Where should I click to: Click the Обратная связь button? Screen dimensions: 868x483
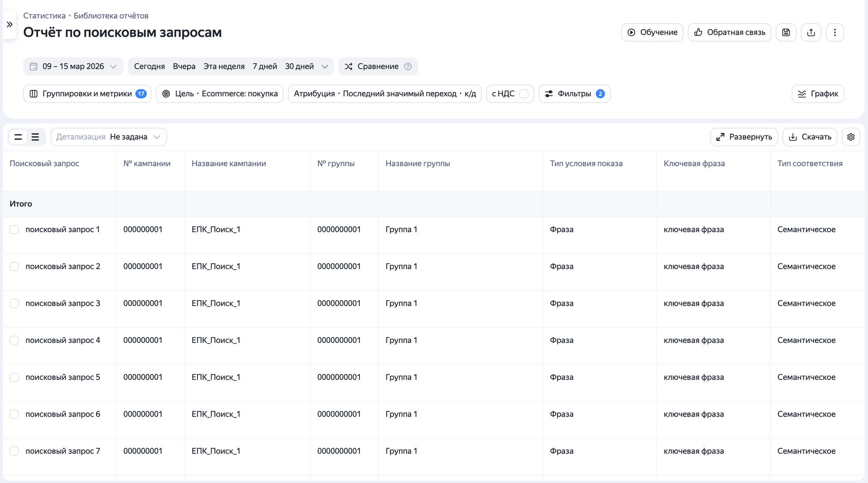(x=729, y=32)
